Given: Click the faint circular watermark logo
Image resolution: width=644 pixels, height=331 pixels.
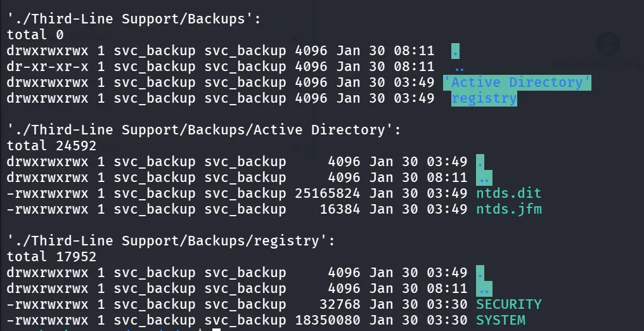Looking at the screenshot, I should click(608, 44).
